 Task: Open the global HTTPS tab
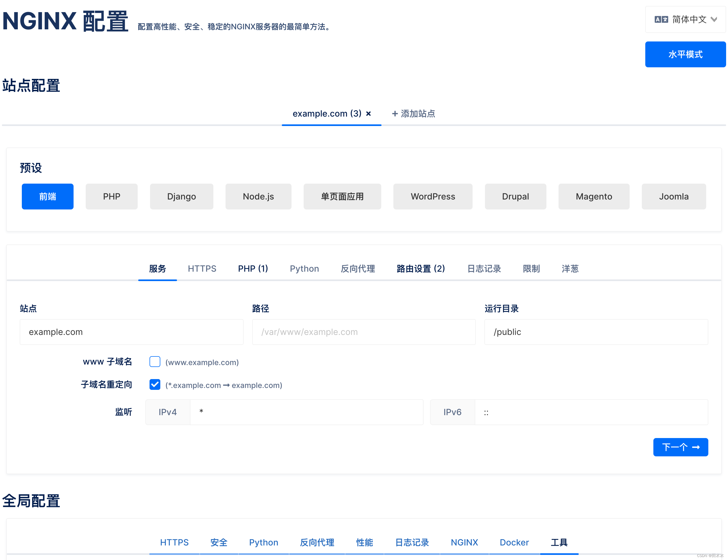[174, 543]
